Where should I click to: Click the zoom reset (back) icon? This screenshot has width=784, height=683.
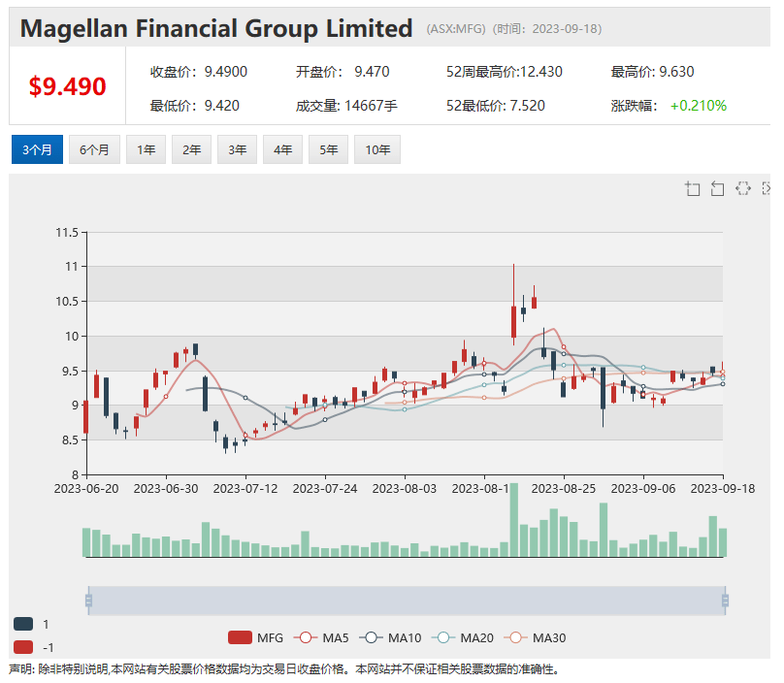tap(718, 188)
